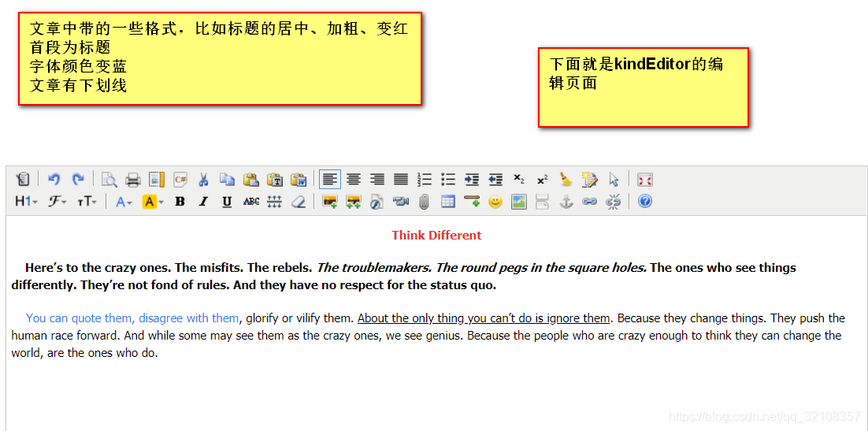The height and width of the screenshot is (431, 868).
Task: Insert a Baidu map
Action: [x=519, y=202]
